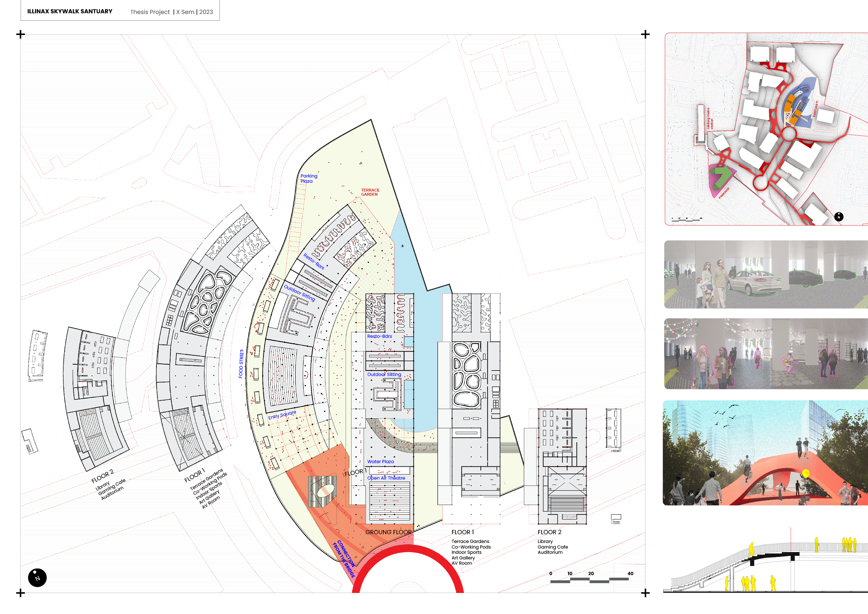Open the red bridge render image
This screenshot has width=868, height=614.
pyautogui.click(x=765, y=453)
